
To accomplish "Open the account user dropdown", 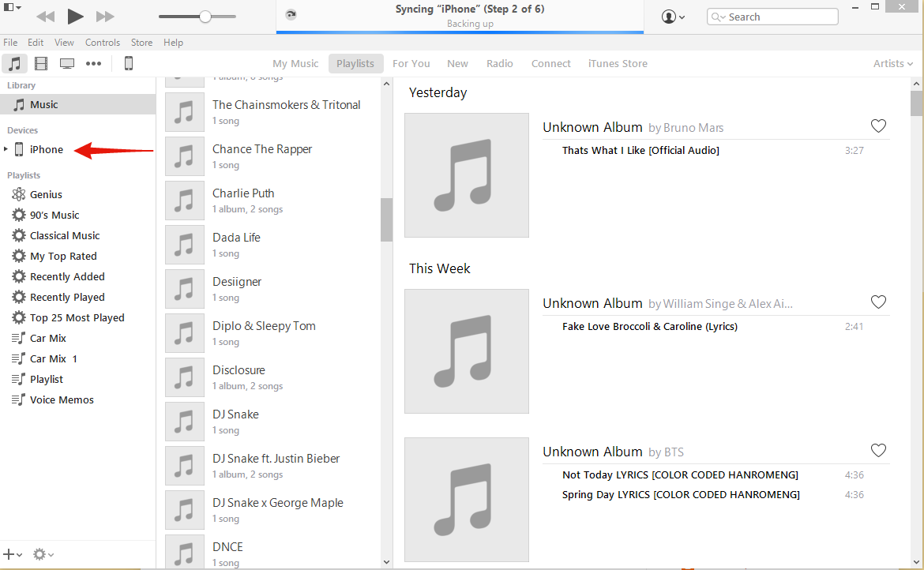I will pos(673,17).
